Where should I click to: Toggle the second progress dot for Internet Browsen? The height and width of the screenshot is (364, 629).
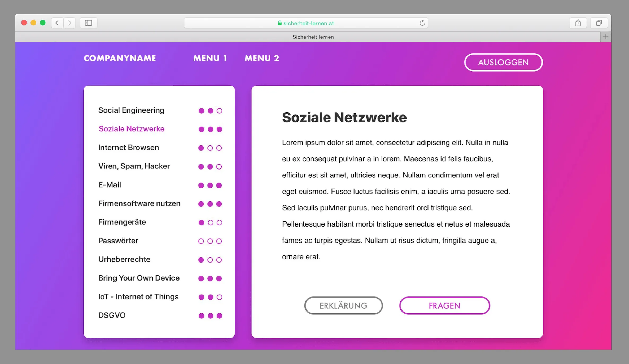[x=210, y=148]
